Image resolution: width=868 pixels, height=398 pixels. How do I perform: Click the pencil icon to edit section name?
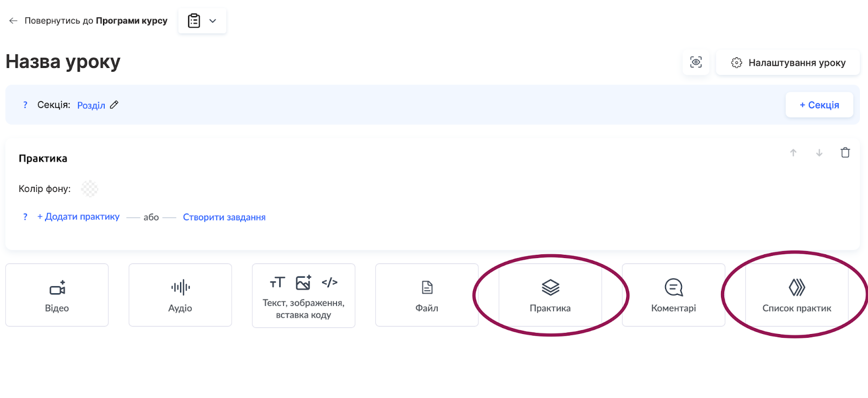114,105
